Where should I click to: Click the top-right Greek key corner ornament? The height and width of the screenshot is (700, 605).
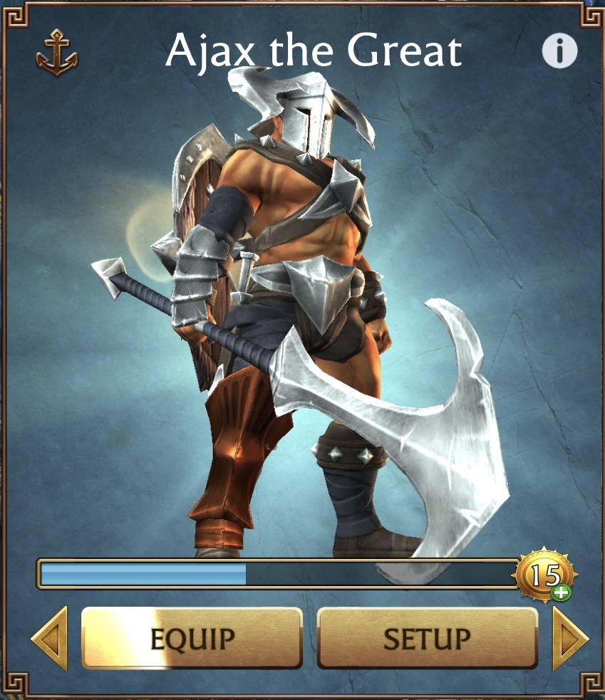591,15
